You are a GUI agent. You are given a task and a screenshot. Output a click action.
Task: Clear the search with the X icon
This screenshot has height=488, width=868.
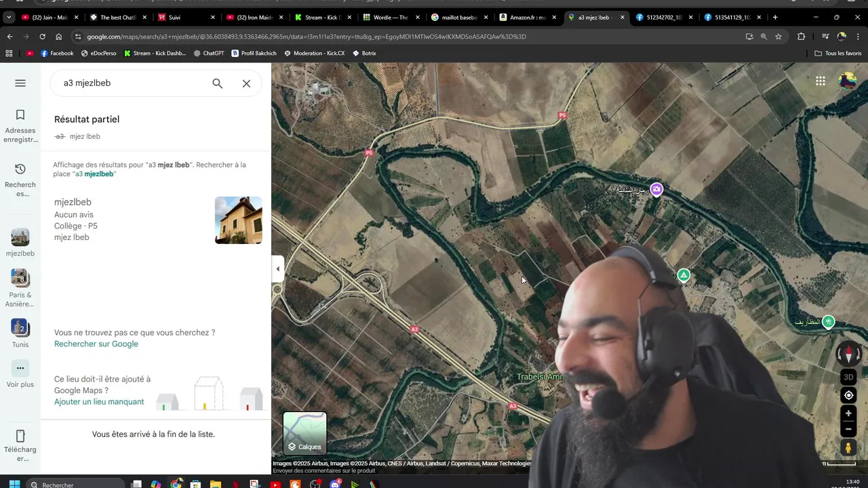[x=246, y=83]
